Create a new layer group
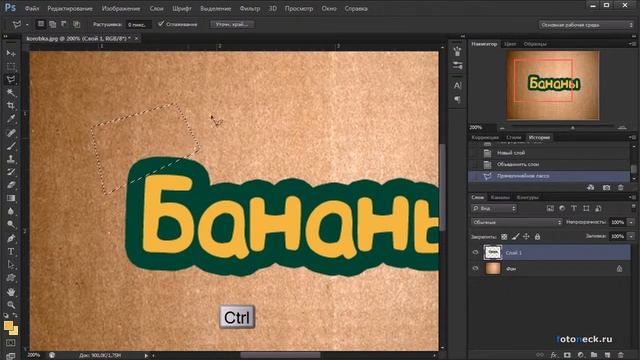 [x=594, y=355]
